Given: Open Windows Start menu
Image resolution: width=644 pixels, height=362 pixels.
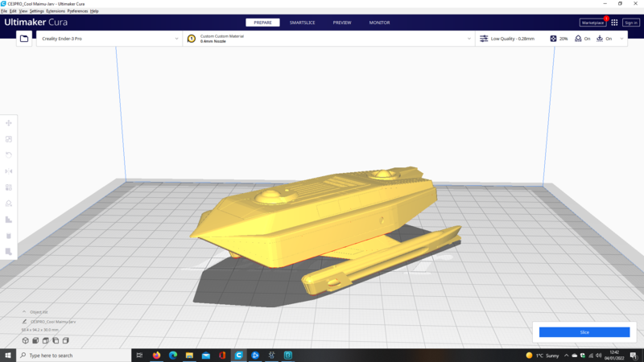Looking at the screenshot, I should coord(8,356).
